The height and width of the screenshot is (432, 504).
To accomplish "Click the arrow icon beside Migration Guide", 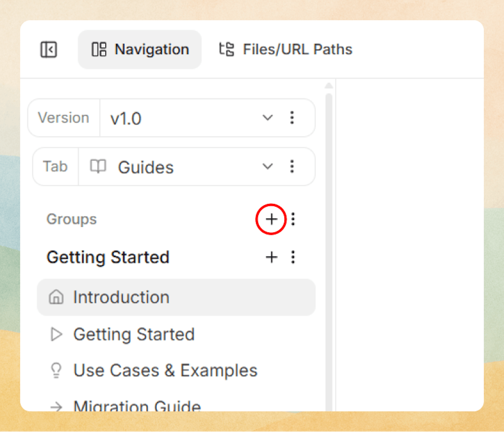I will [56, 406].
